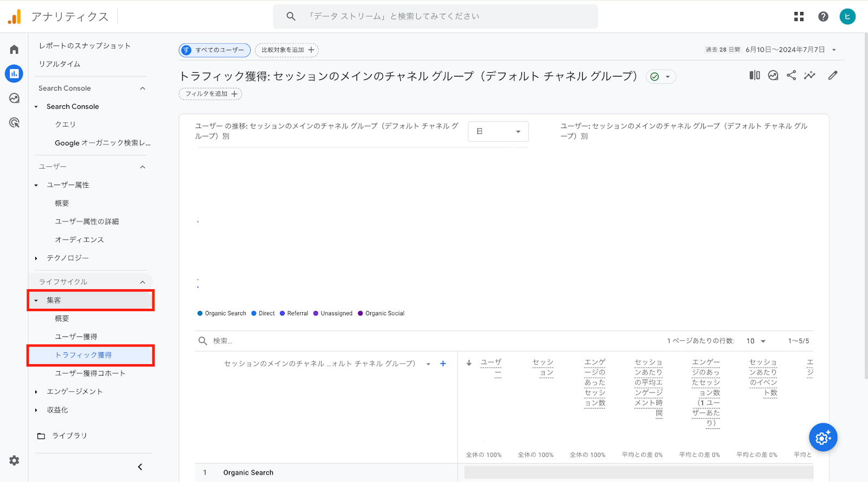Viewport: 868px width, 482px height.
Task: Open the trend line anomalies icon
Action: point(809,75)
